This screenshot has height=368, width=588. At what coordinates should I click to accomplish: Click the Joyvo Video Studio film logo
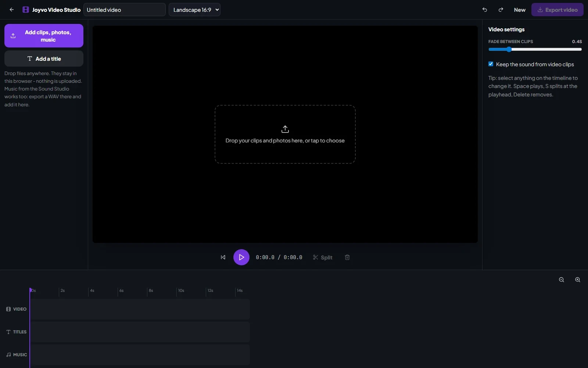(26, 10)
